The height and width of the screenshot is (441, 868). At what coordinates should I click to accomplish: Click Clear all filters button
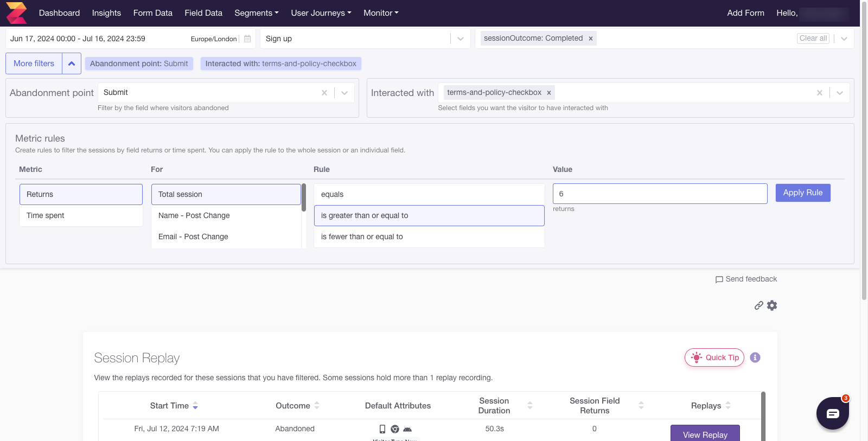click(x=813, y=38)
